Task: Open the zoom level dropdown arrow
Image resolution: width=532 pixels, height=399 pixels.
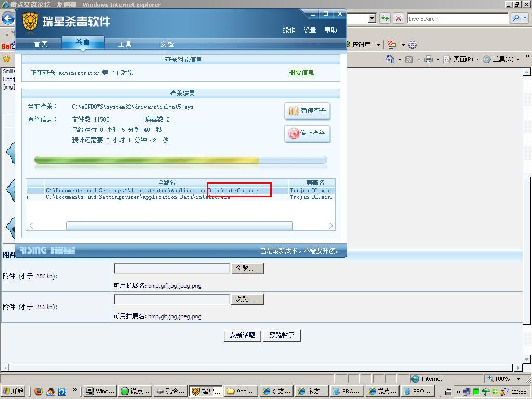Action: click(x=518, y=379)
